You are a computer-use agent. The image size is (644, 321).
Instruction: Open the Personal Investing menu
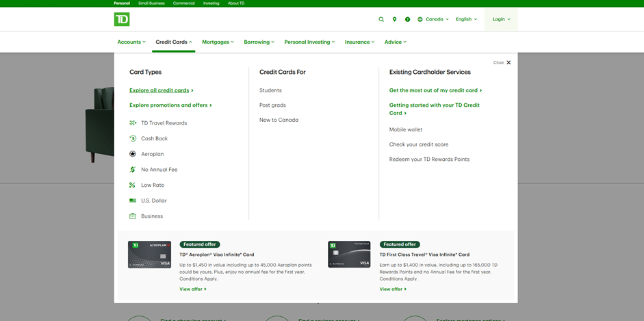[309, 42]
